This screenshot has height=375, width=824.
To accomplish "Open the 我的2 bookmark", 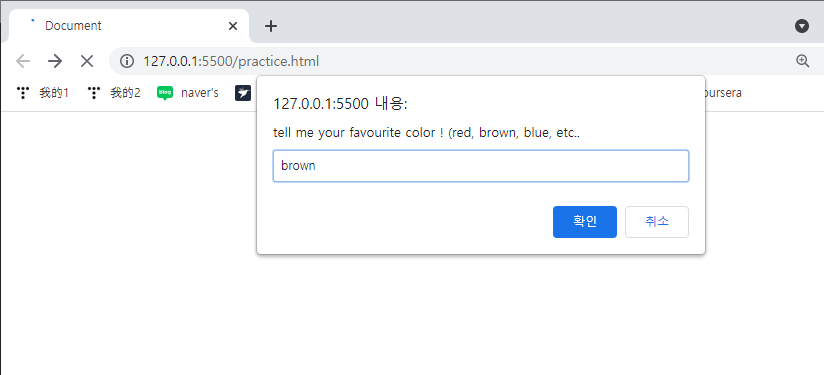I will [x=115, y=93].
